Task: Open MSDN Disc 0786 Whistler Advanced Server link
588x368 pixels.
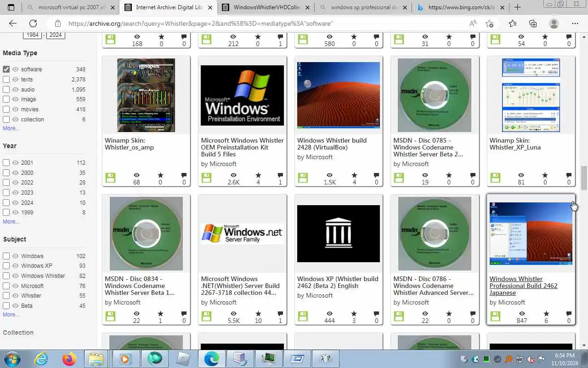Action: [x=433, y=286]
